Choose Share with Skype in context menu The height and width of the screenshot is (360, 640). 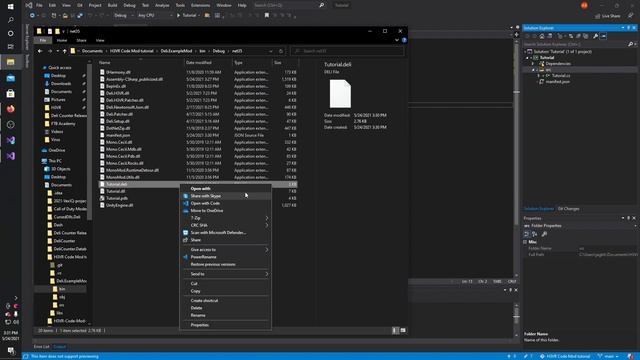click(225, 196)
